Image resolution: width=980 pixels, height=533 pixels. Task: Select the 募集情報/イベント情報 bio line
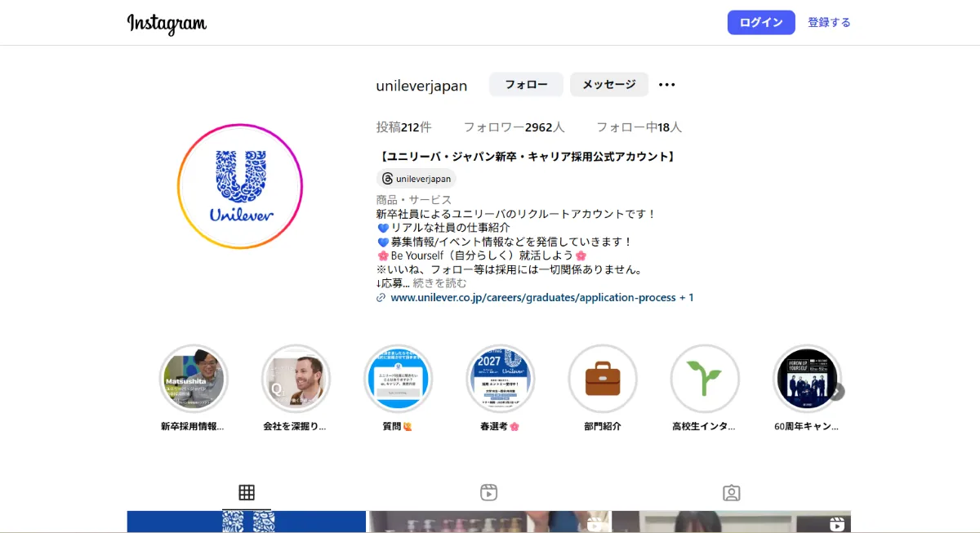pos(505,242)
